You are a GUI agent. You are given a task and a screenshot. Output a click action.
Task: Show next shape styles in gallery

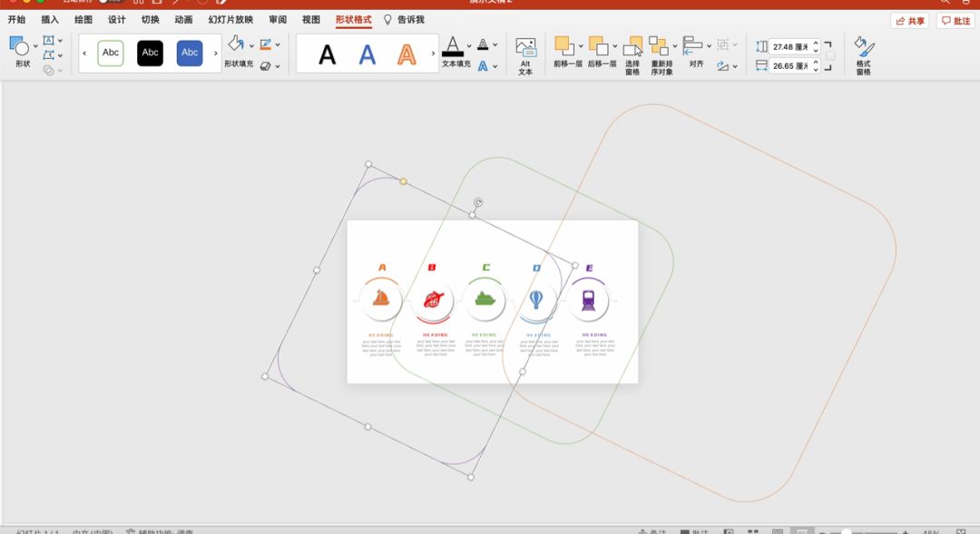[216, 53]
